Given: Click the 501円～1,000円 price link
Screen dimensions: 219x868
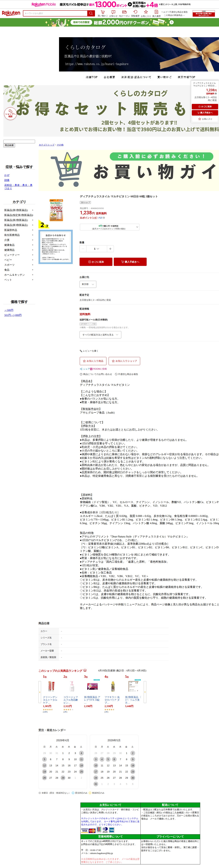Looking at the screenshot, I should tap(13, 315).
